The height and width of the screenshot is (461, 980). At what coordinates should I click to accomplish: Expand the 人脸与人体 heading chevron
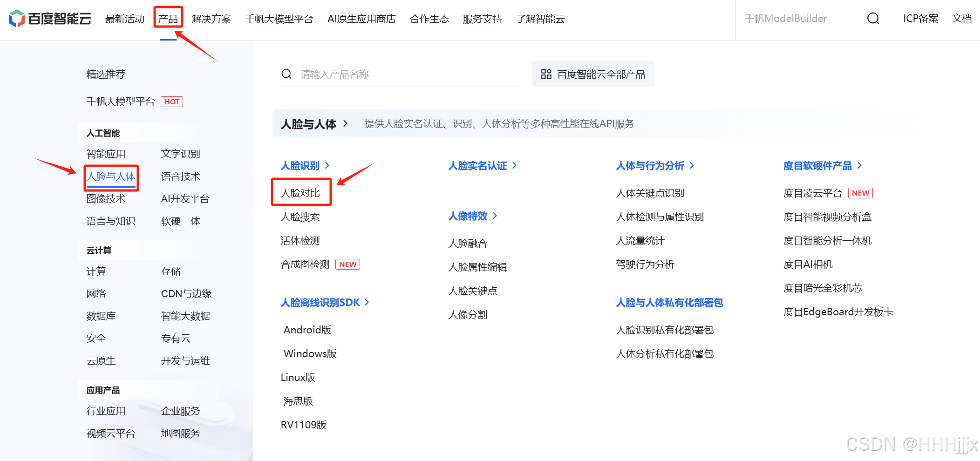tap(345, 123)
